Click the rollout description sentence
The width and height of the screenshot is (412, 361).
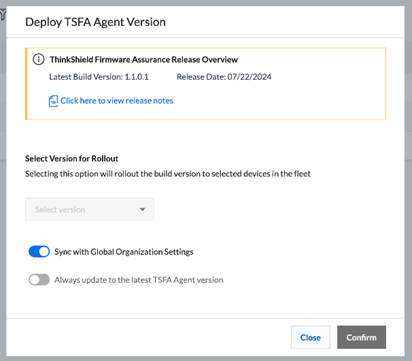point(168,174)
